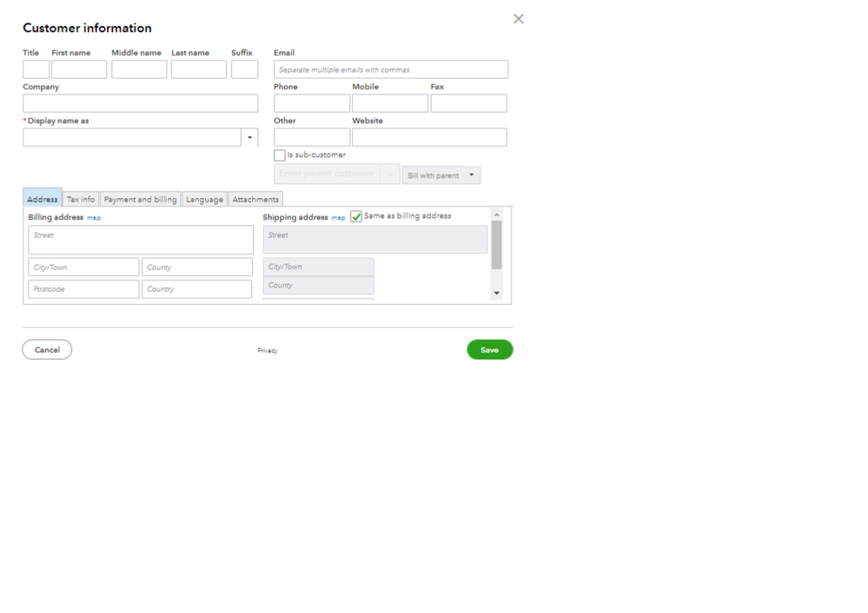Save the customer information
Viewport: 868px width, 613px height.
[x=490, y=349]
